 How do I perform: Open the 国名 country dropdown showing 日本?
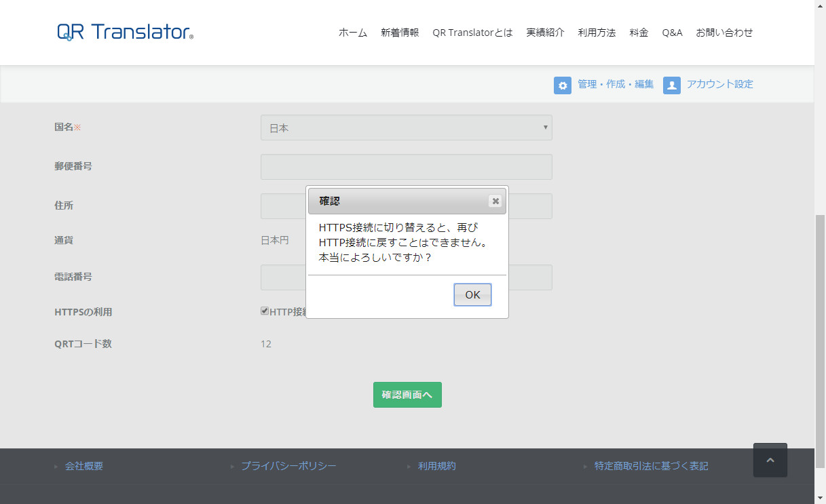click(406, 128)
